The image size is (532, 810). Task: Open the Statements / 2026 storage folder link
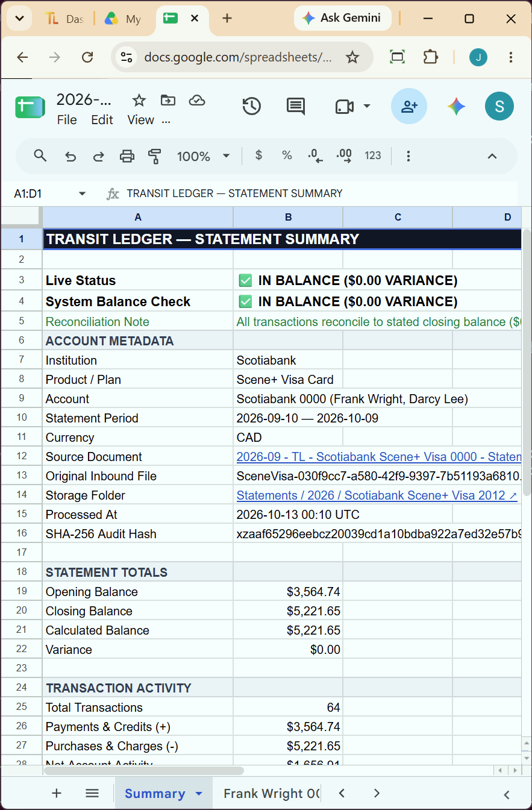377,495
